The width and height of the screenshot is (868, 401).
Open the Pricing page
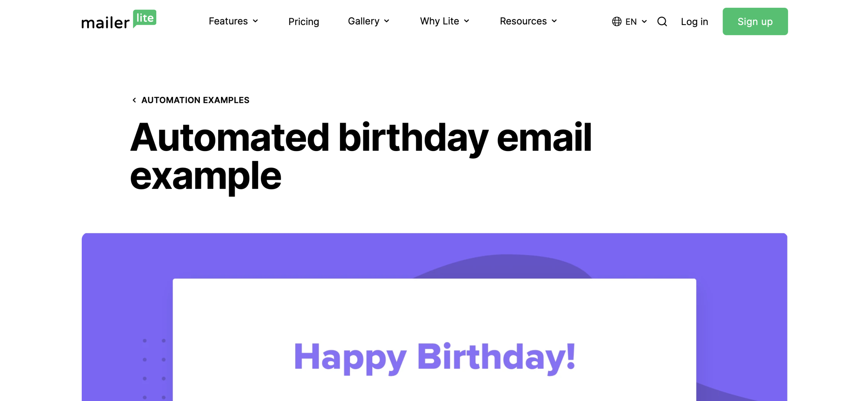tap(303, 22)
